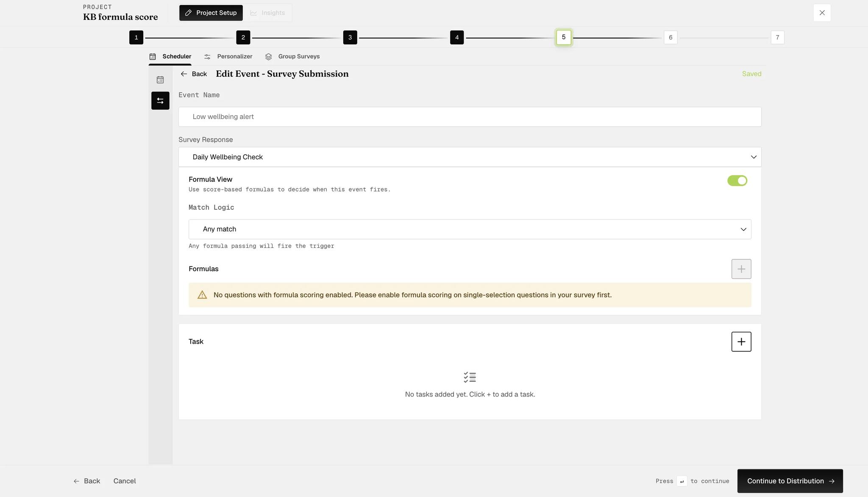Switch to the Insights tab
868x497 pixels.
tap(267, 13)
